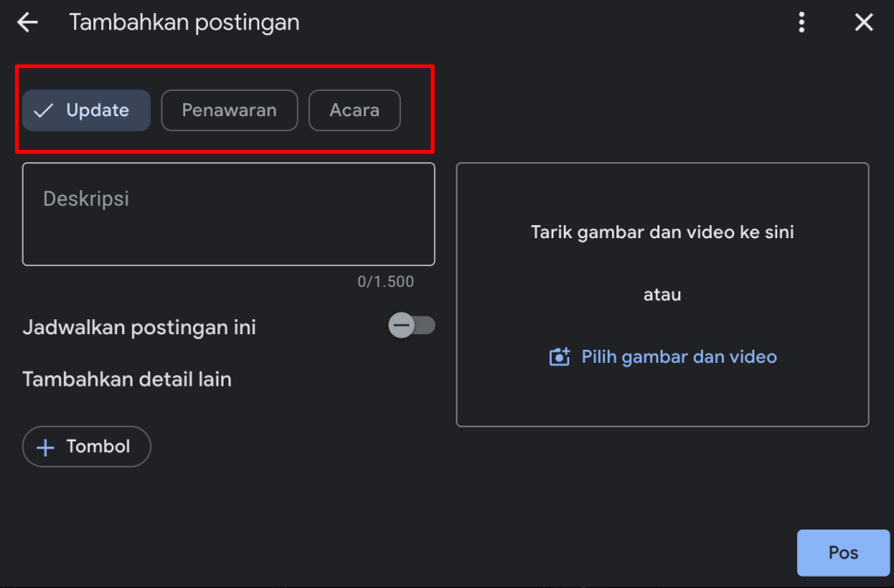Publish with the Pos button
The image size is (894, 588).
(842, 552)
